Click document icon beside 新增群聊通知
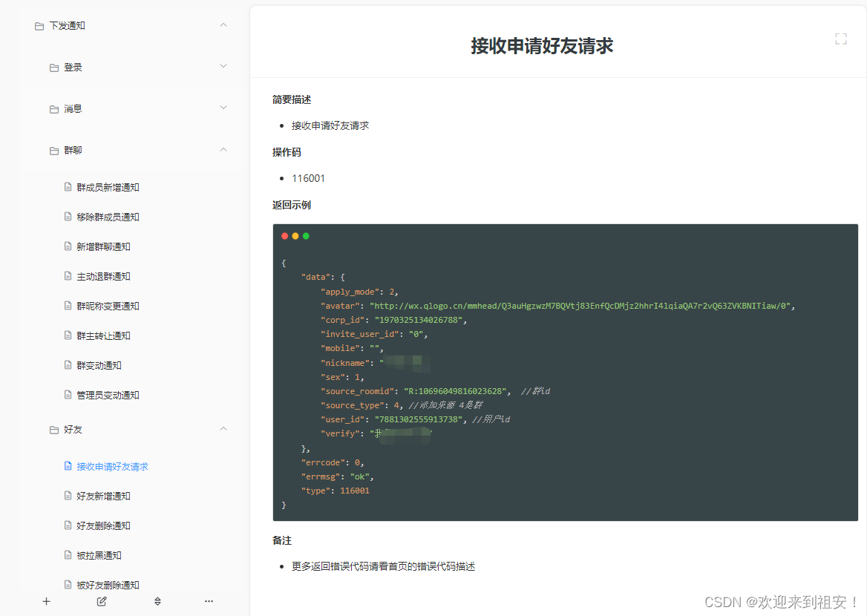The image size is (867, 616). coord(68,246)
